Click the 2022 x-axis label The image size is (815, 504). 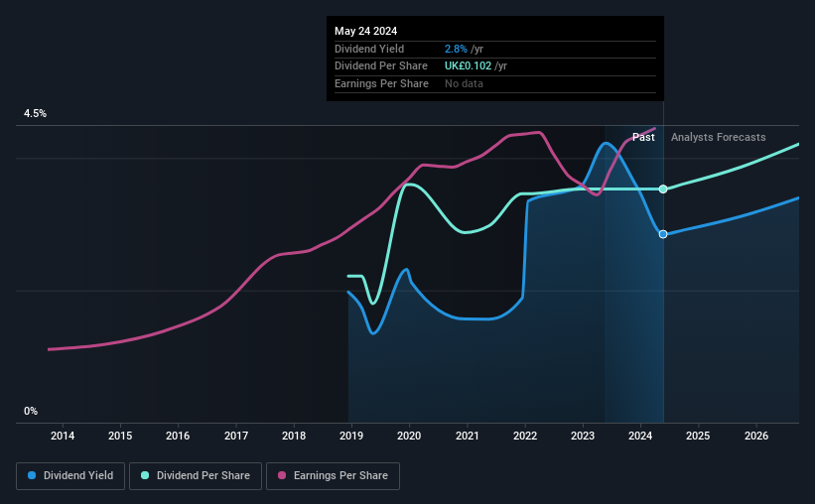525,436
